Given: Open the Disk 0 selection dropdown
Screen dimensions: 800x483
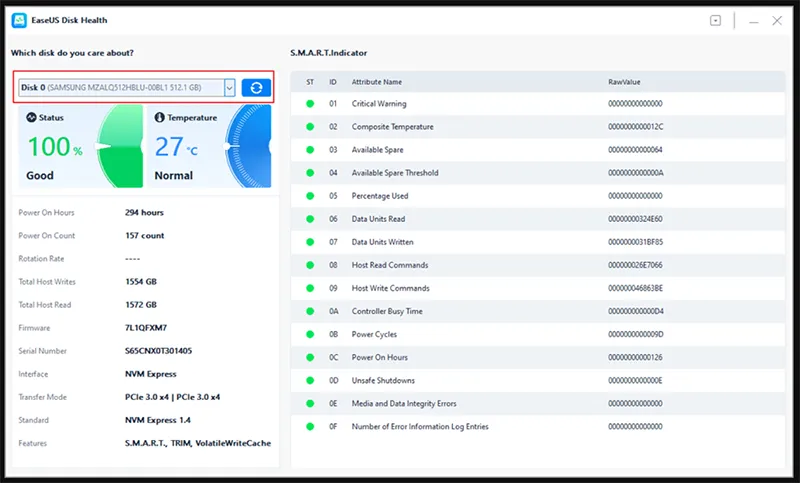Looking at the screenshot, I should 230,88.
